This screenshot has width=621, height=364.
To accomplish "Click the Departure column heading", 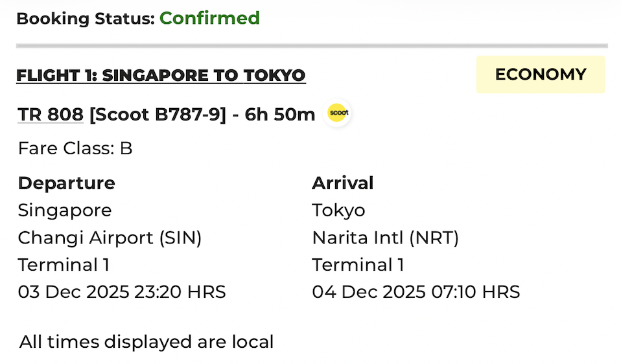I will 67,183.
